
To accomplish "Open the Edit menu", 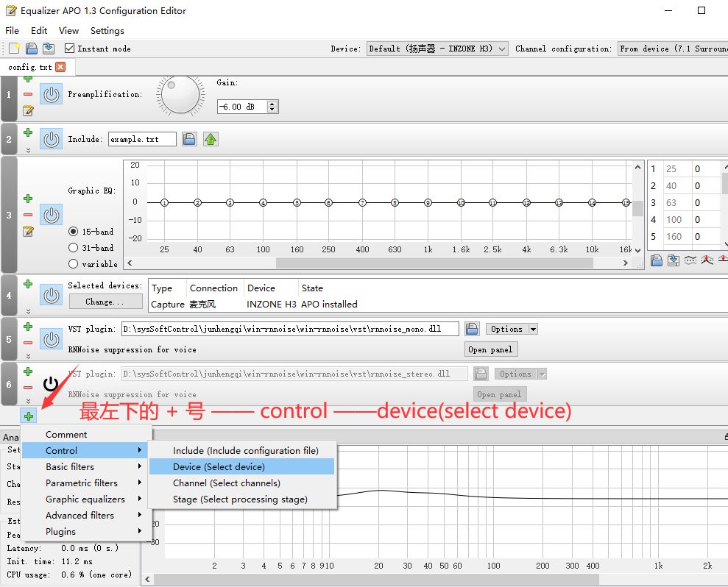I will [39, 31].
